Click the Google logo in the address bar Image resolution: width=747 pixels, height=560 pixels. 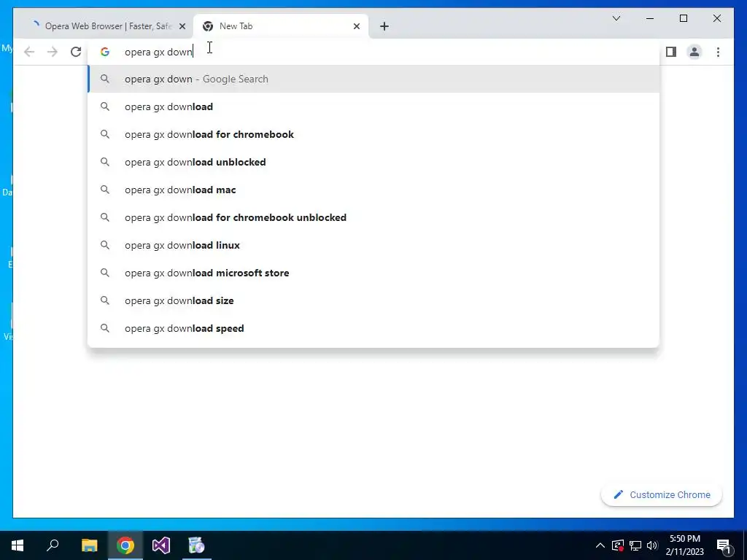pos(105,52)
